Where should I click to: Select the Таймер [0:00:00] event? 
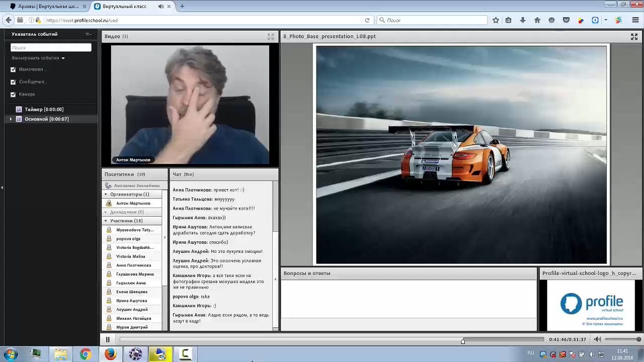pos(44,109)
